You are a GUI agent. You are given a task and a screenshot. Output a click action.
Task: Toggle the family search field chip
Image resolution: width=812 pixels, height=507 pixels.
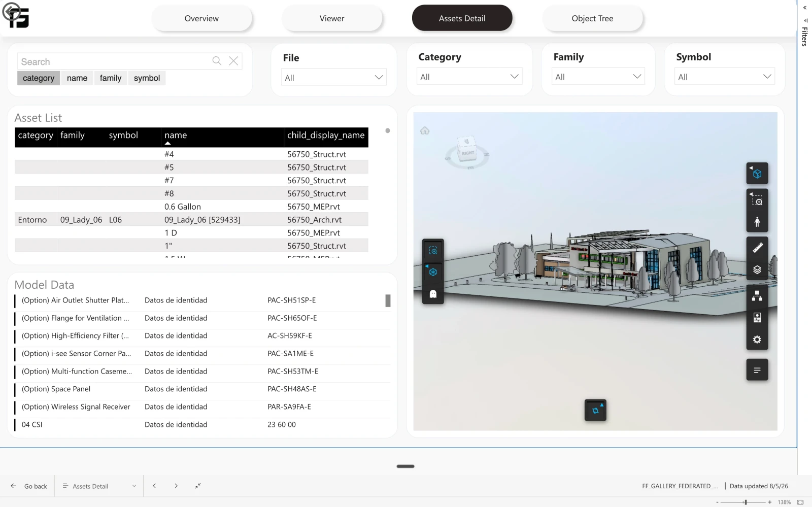(111, 78)
